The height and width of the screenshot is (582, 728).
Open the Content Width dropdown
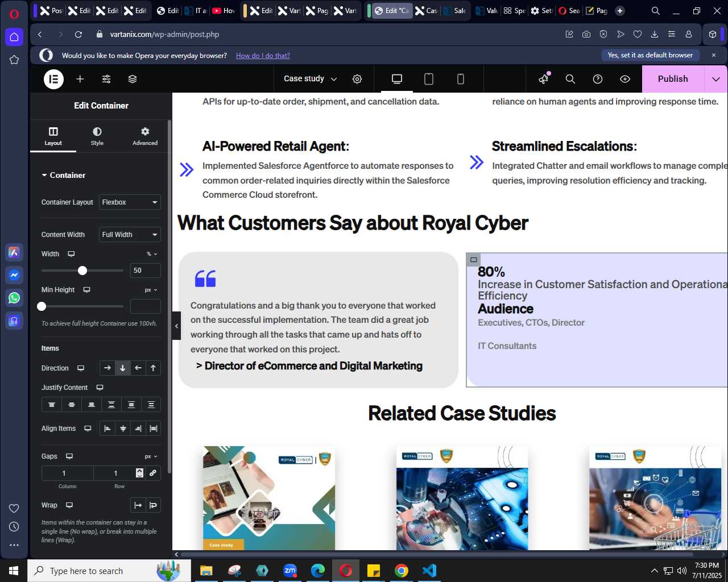click(130, 235)
